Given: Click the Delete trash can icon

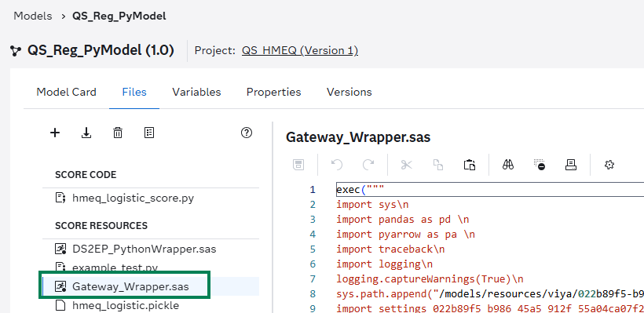Looking at the screenshot, I should 118,133.
